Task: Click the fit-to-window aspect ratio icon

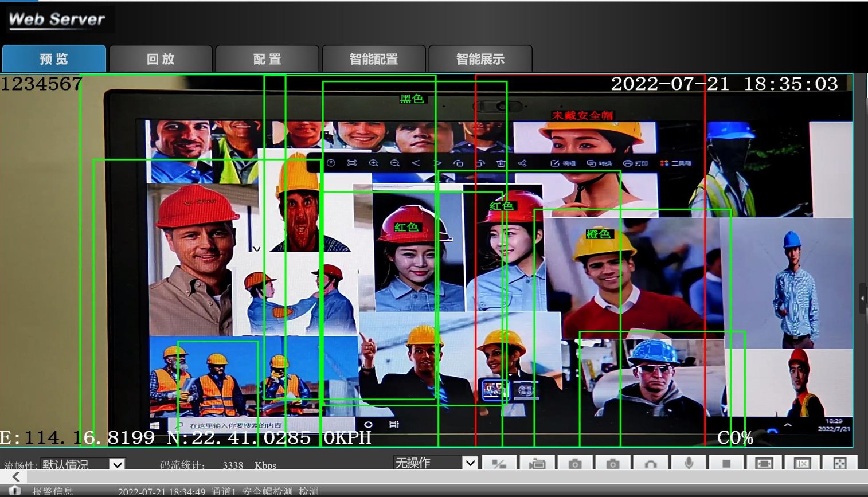Action: pyautogui.click(x=764, y=463)
